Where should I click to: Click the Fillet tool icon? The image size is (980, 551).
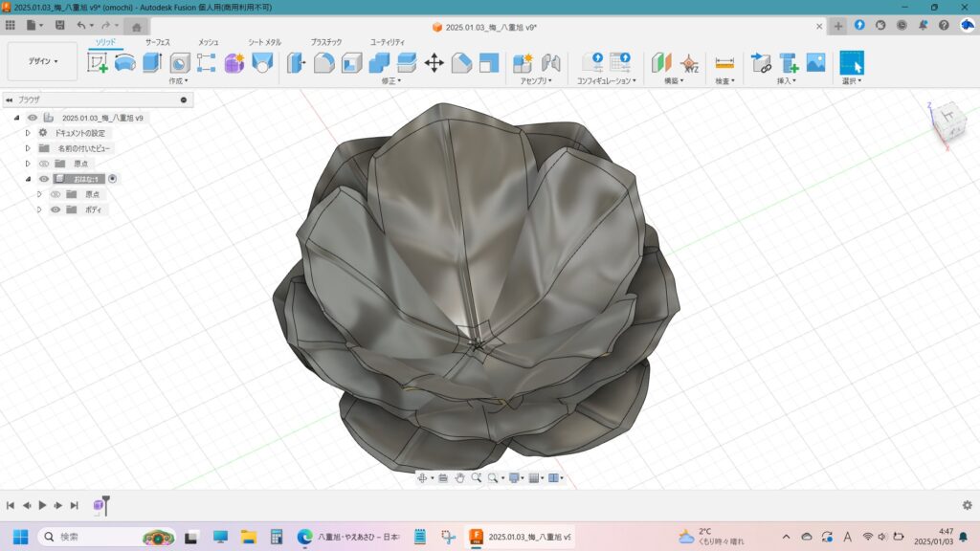pyautogui.click(x=324, y=63)
